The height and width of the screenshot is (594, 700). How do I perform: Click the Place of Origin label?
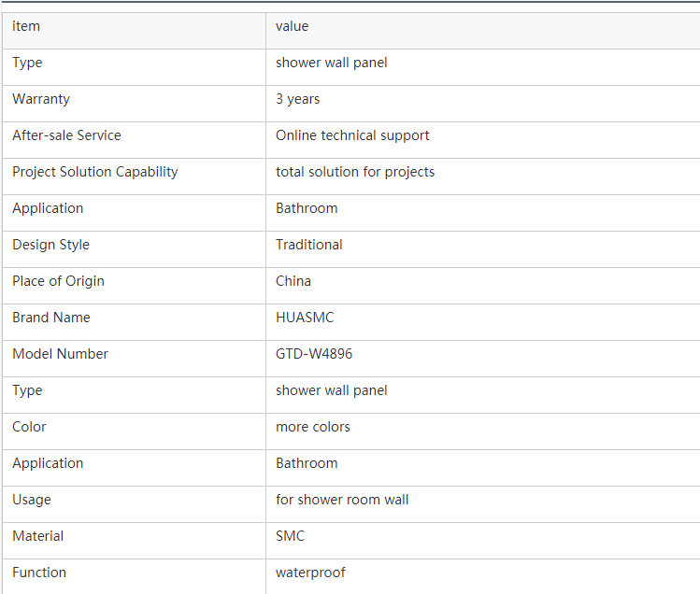59,281
